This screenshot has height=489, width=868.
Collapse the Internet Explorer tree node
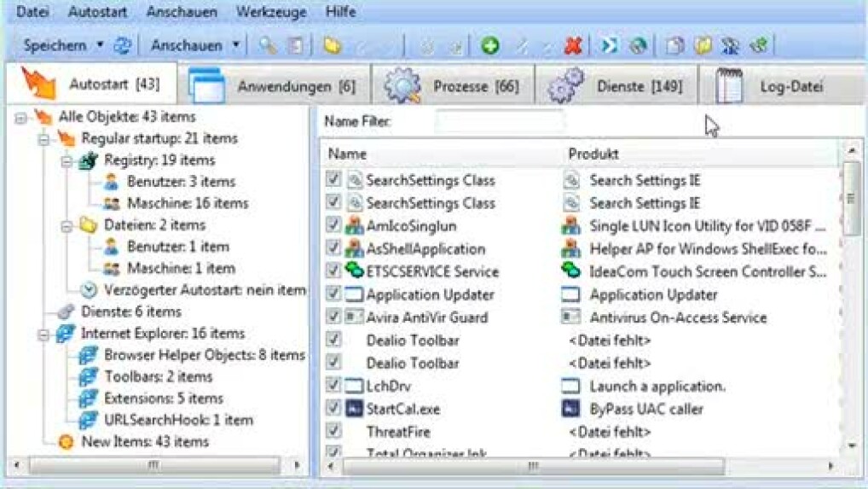pos(43,334)
